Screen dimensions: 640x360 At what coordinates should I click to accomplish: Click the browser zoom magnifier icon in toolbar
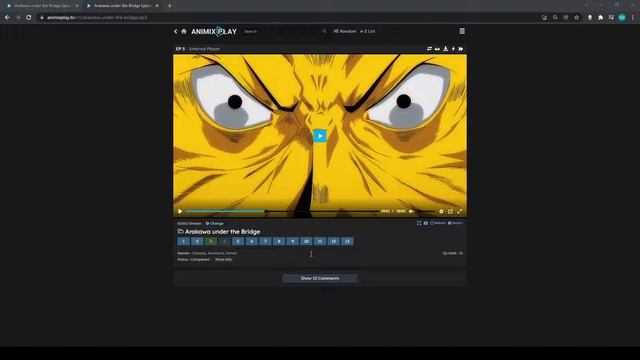tap(555, 18)
